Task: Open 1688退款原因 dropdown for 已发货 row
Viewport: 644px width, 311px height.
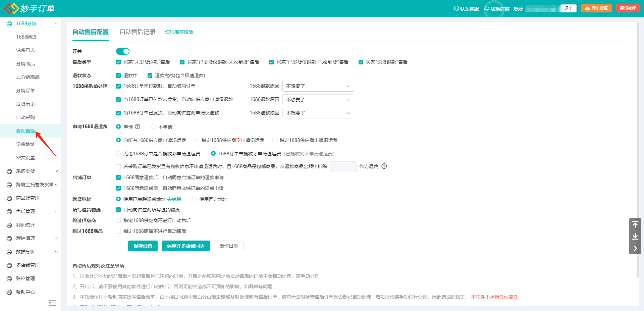Action: (x=318, y=113)
